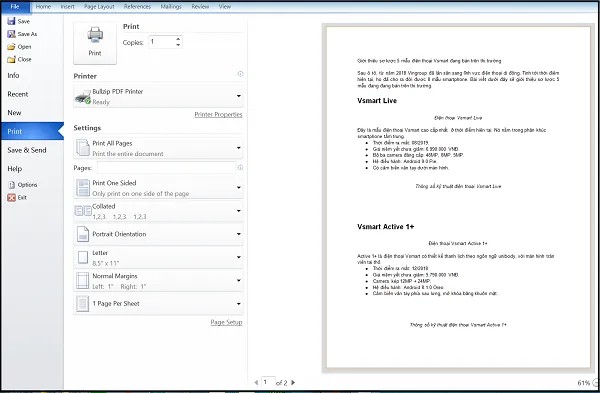Switch to the Insert ribbon tab
This screenshot has height=393, width=600.
pyautogui.click(x=67, y=7)
